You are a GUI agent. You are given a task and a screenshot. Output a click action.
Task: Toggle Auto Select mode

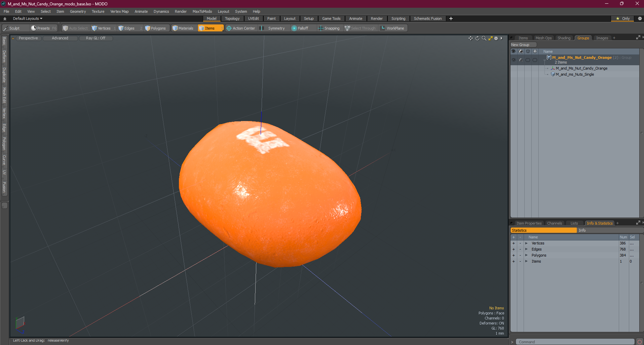pyautogui.click(x=75, y=28)
